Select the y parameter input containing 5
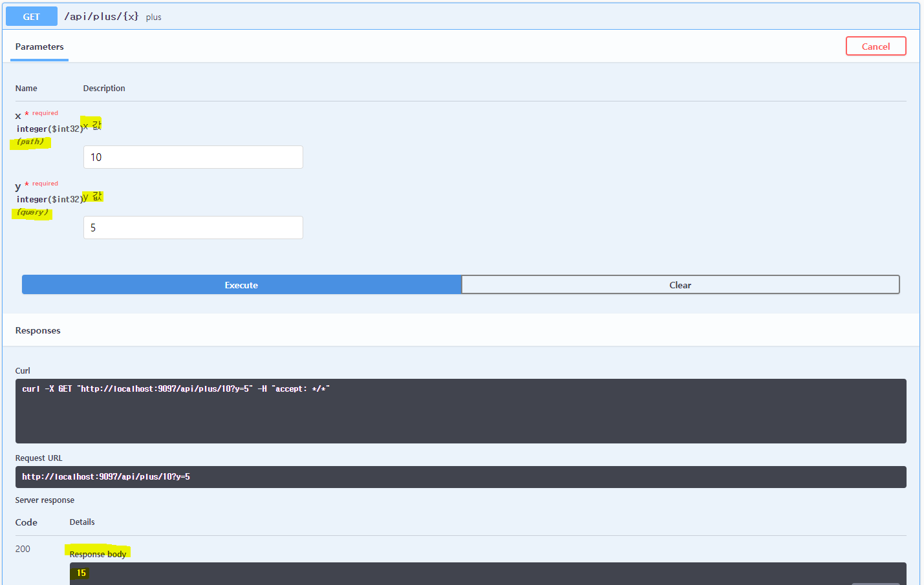Screen dimensions: 924x585 (193, 228)
